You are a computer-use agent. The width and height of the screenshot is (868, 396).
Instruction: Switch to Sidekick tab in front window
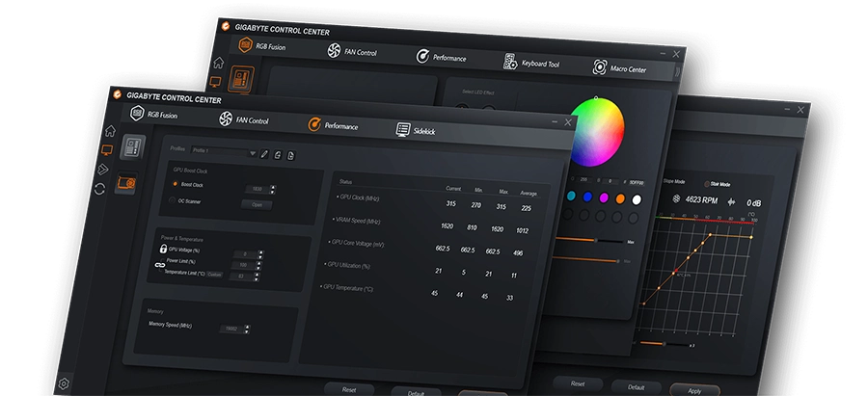point(416,129)
